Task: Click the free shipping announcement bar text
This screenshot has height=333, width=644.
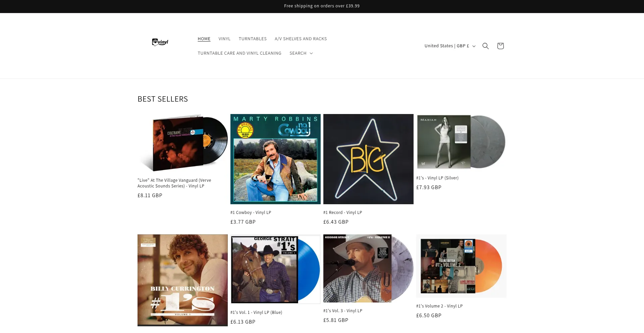Action: [322, 6]
